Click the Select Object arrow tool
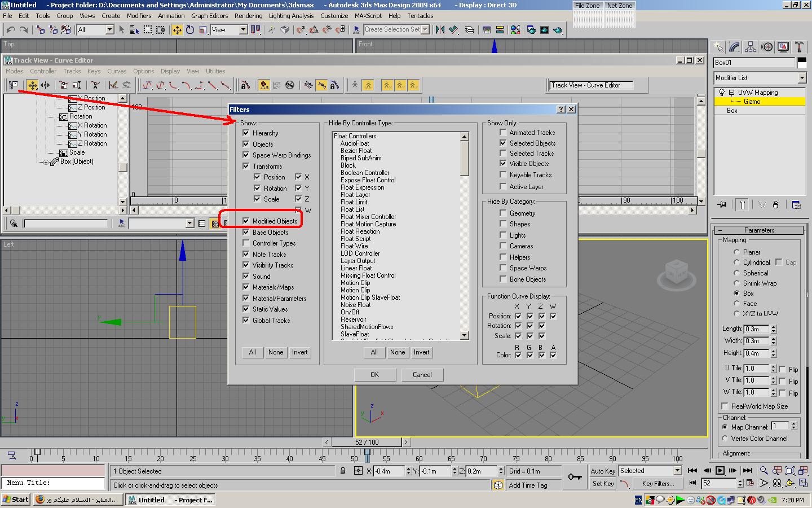Viewport: 812px width, 508px height. click(121, 30)
